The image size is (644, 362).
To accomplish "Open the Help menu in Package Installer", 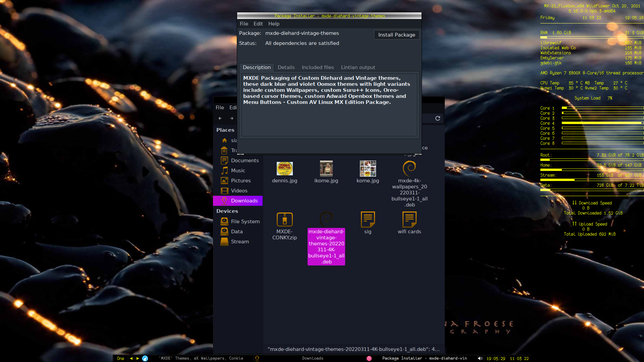I will pos(274,24).
